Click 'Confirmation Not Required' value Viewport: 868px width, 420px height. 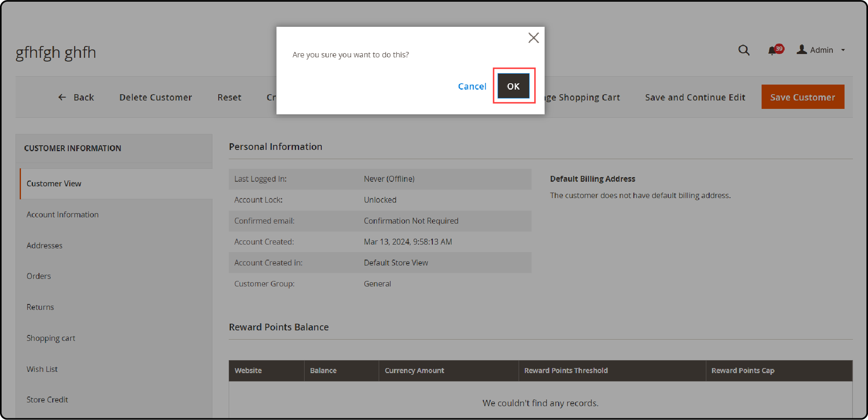pyautogui.click(x=411, y=221)
